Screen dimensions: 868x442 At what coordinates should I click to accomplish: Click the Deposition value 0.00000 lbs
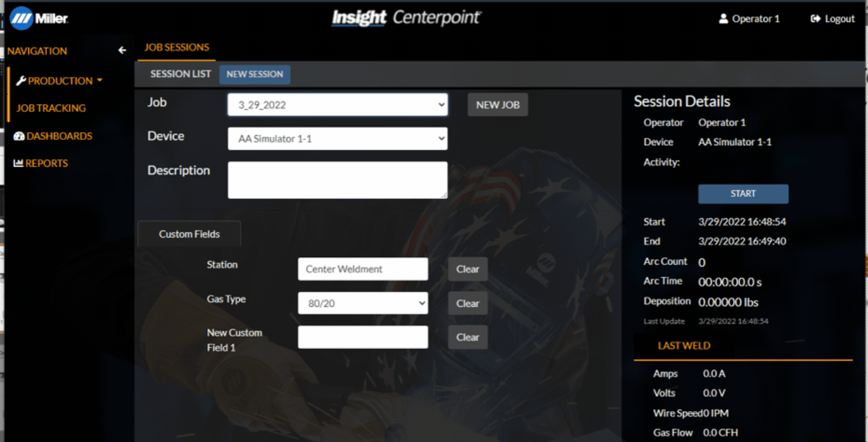pos(728,303)
